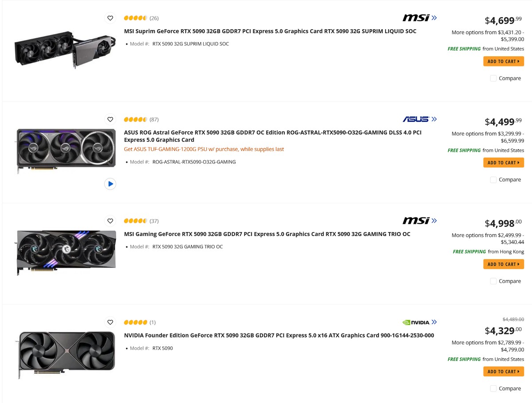Click MSI logo on Gaming Trio listing
Screen dimensions: 532x403
click(x=419, y=221)
